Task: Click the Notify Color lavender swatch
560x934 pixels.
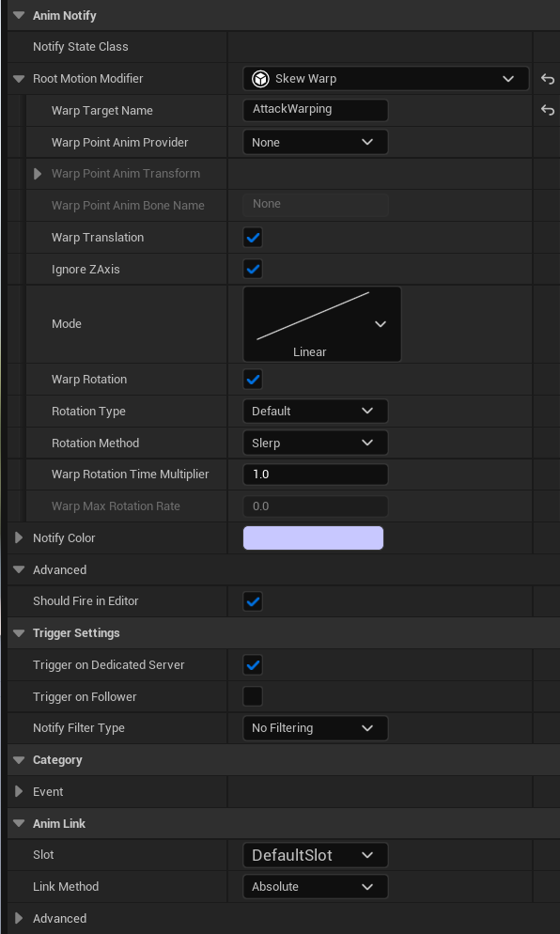Action: [x=314, y=537]
